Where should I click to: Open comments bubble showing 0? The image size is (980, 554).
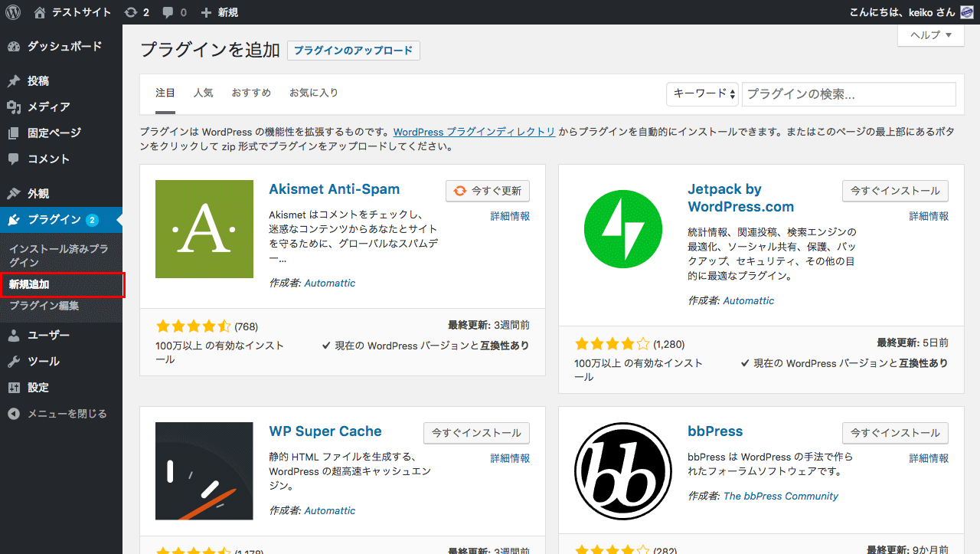pos(174,12)
